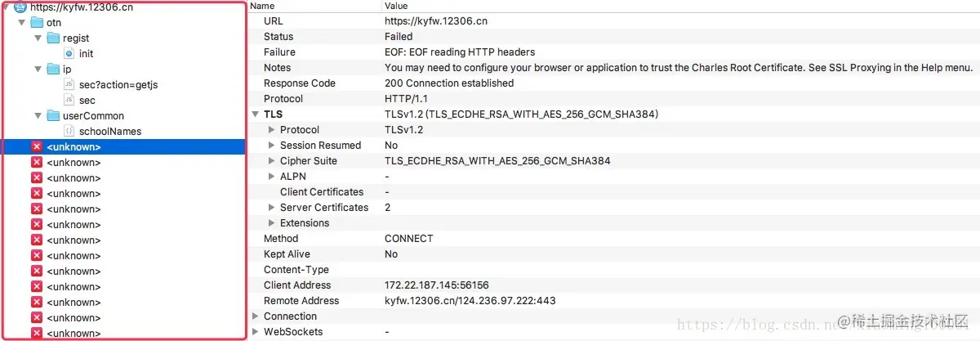This screenshot has height=341, width=980.
Task: Click the HTTP/1.1 protocol value
Action: tap(406, 99)
